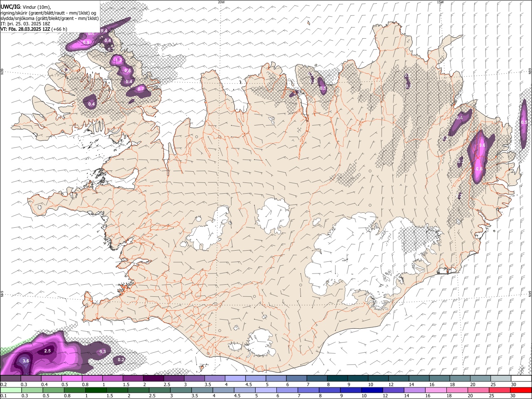This screenshot has height=399, width=532.
Task: Select lower legend swatch starting at 20
Action: pyautogui.click(x=478, y=390)
